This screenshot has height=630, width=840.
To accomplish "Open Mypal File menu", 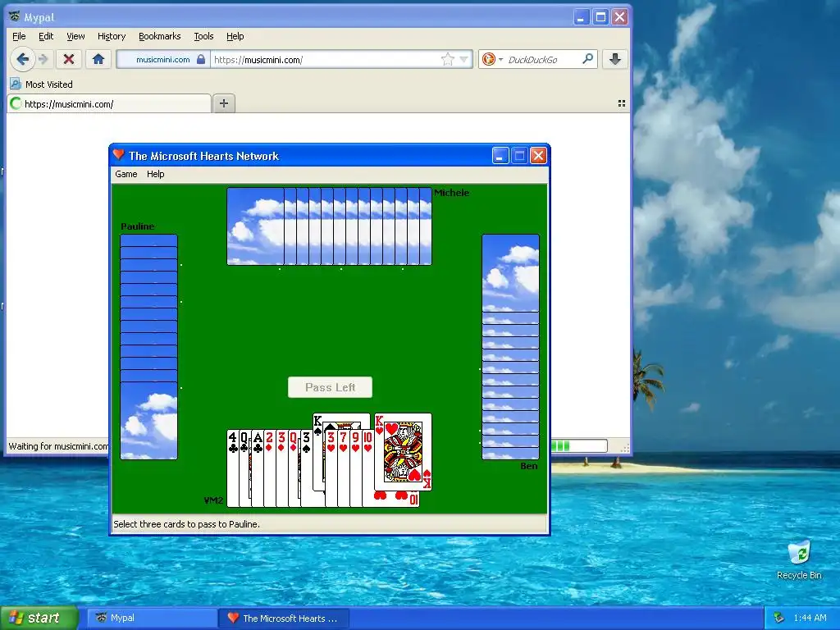I will [19, 36].
